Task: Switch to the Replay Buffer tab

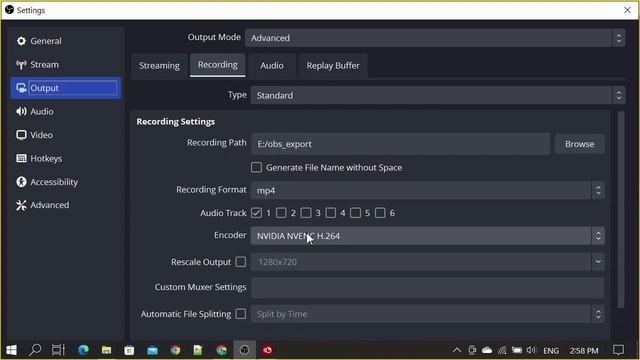Action: 333,65
